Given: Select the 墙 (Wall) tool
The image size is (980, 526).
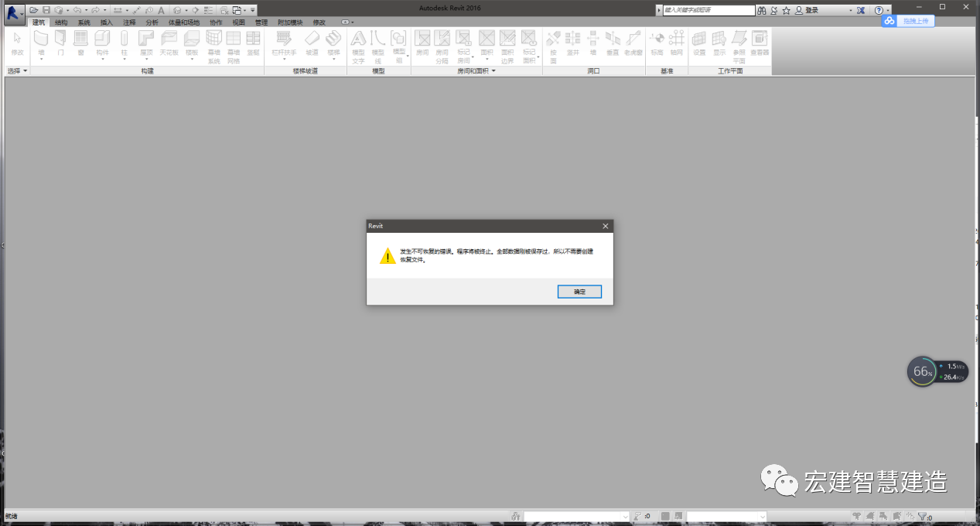Looking at the screenshot, I should coord(42,43).
